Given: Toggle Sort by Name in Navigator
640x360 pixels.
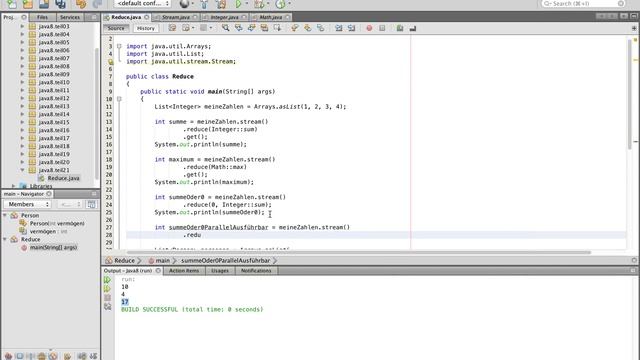Looking at the screenshot, I should (82, 356).
